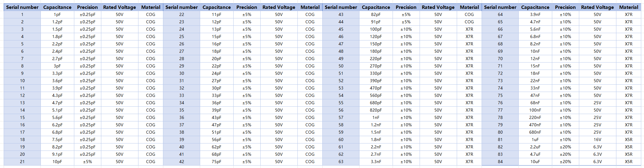Select the 100pF capacitance cell
Viewport: 644px width, 168px height.
click(376, 29)
